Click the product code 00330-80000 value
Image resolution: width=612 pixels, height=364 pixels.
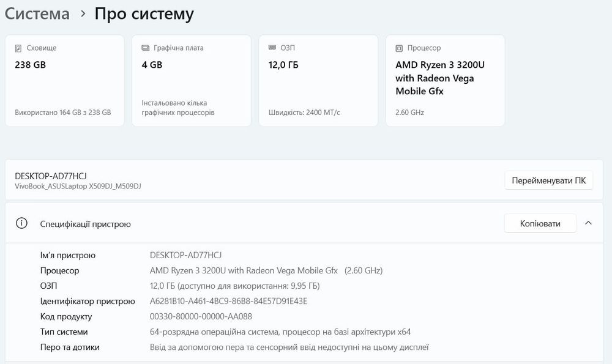point(201,316)
